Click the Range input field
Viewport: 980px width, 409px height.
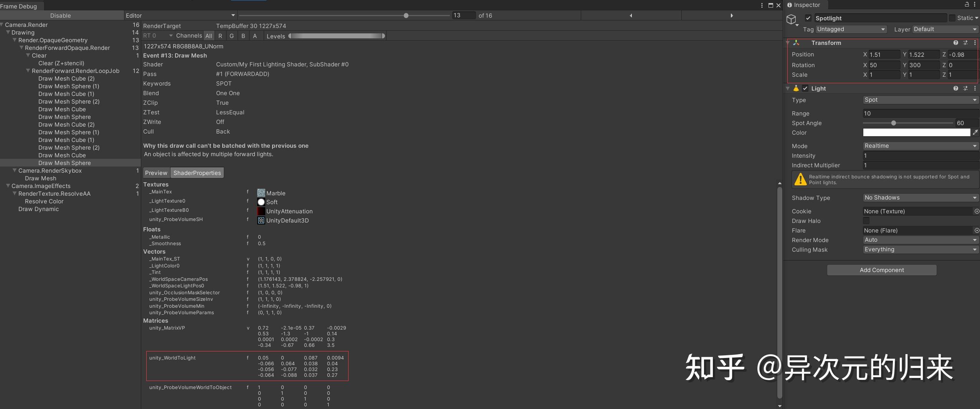coord(921,113)
